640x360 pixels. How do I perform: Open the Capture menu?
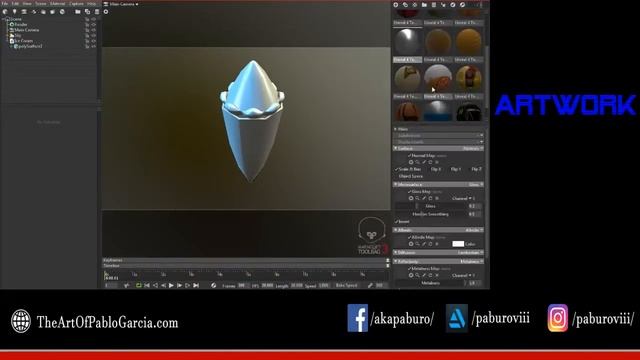pos(76,4)
